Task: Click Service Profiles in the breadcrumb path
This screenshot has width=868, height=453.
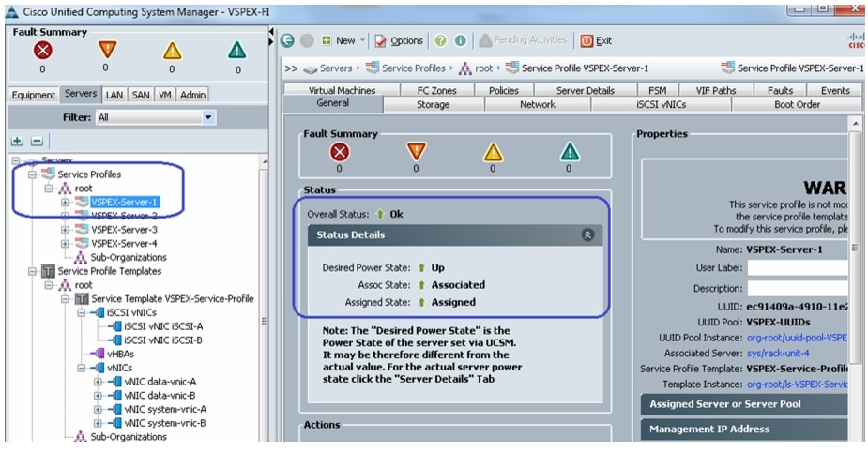Action: pos(413,68)
